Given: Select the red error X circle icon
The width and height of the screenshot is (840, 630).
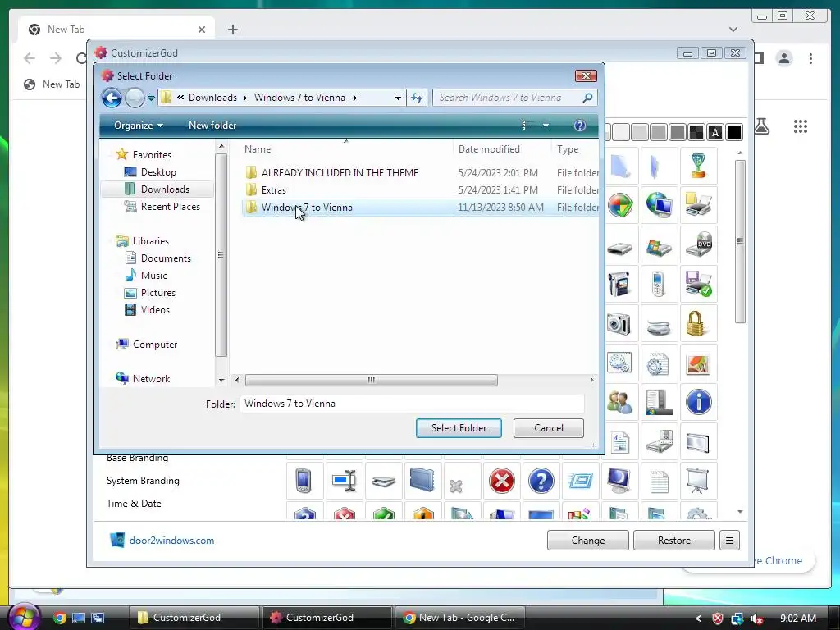Looking at the screenshot, I should tap(501, 481).
